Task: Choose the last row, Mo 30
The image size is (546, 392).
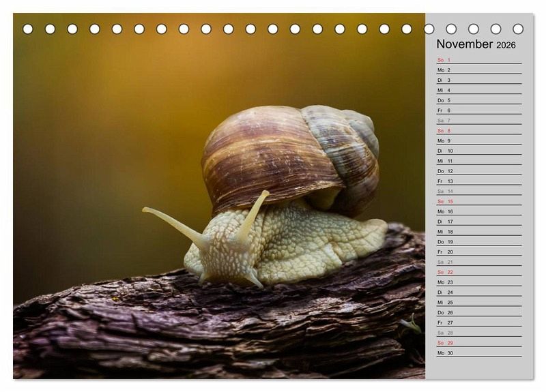Action: click(x=478, y=353)
